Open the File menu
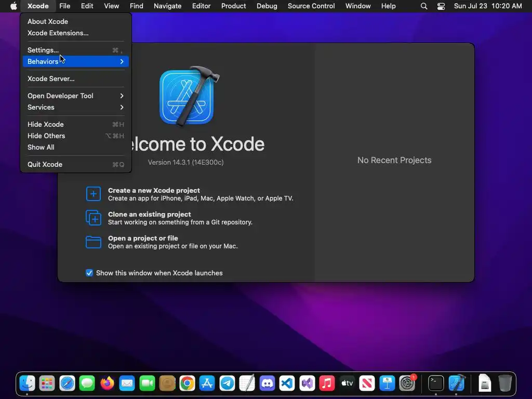This screenshot has height=399, width=532. [x=64, y=6]
